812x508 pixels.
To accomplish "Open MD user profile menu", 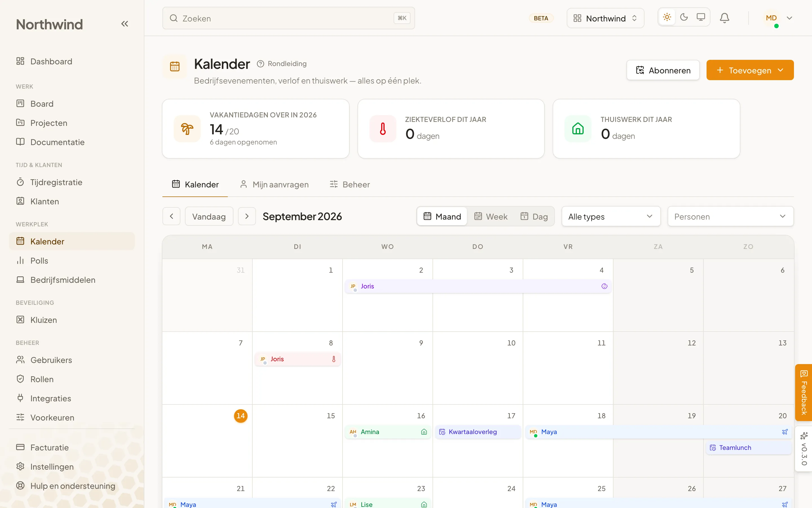I will pos(778,18).
